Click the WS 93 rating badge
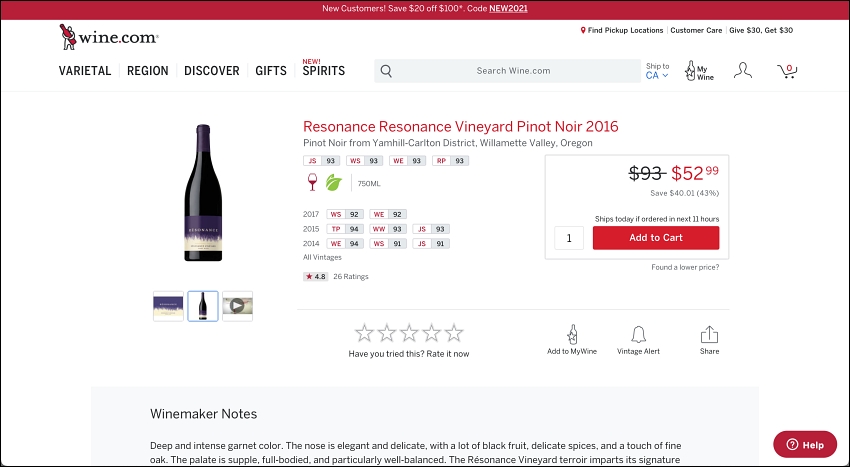This screenshot has width=850, height=467. coord(364,161)
